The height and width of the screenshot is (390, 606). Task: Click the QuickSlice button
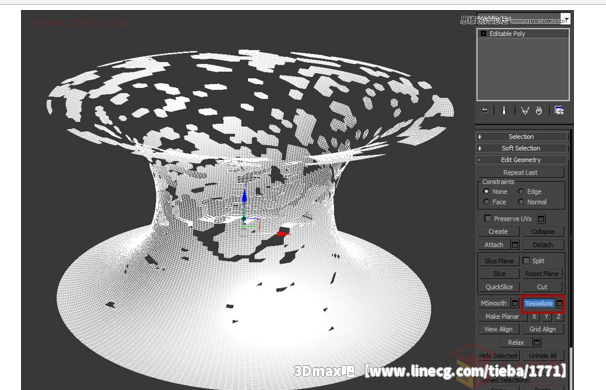[x=499, y=287]
